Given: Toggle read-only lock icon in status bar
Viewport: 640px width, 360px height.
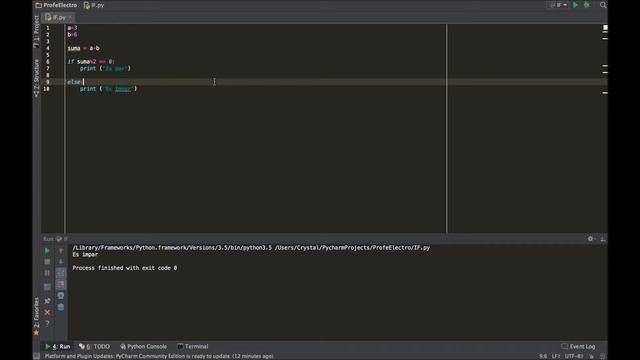Looking at the screenshot, I should 591,356.
